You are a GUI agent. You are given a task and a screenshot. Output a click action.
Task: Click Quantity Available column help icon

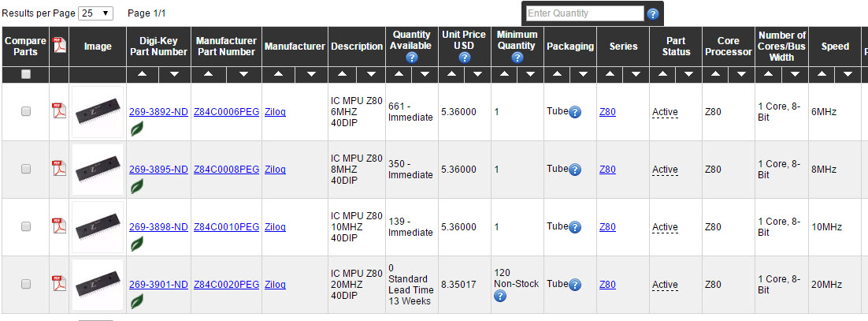click(411, 58)
